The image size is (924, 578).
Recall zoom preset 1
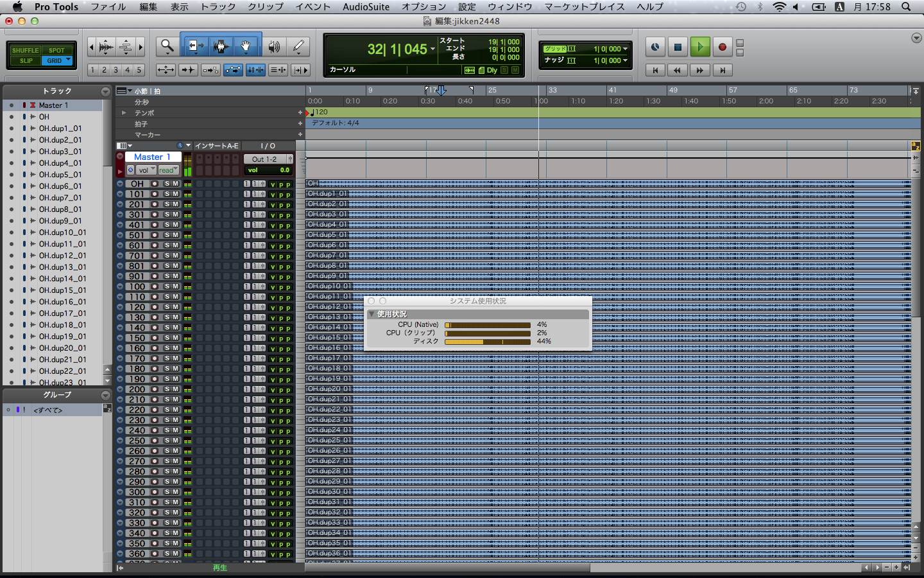(92, 70)
